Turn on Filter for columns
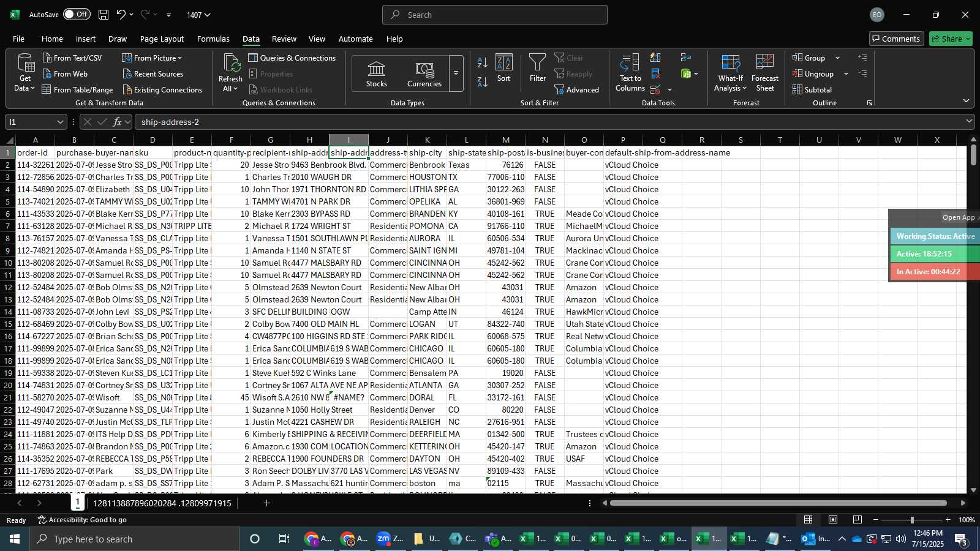 click(x=538, y=68)
